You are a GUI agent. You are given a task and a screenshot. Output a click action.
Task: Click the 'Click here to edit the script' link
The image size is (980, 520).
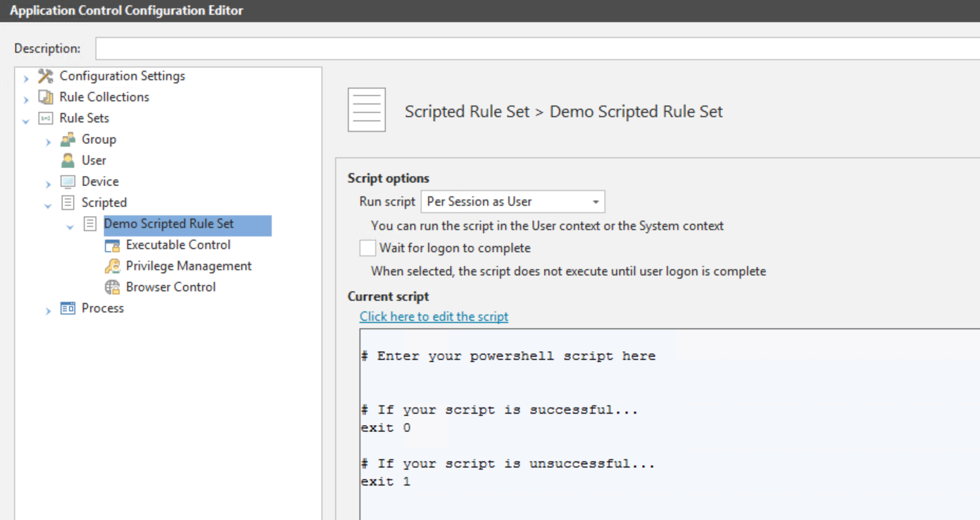(434, 317)
